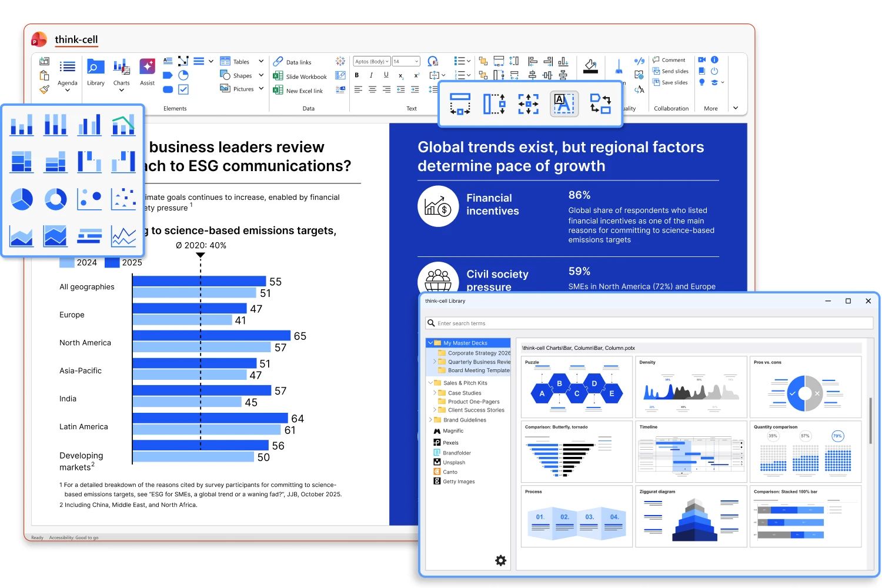Click Slide Workbook button
Screen dimensions: 882x588
(300, 76)
